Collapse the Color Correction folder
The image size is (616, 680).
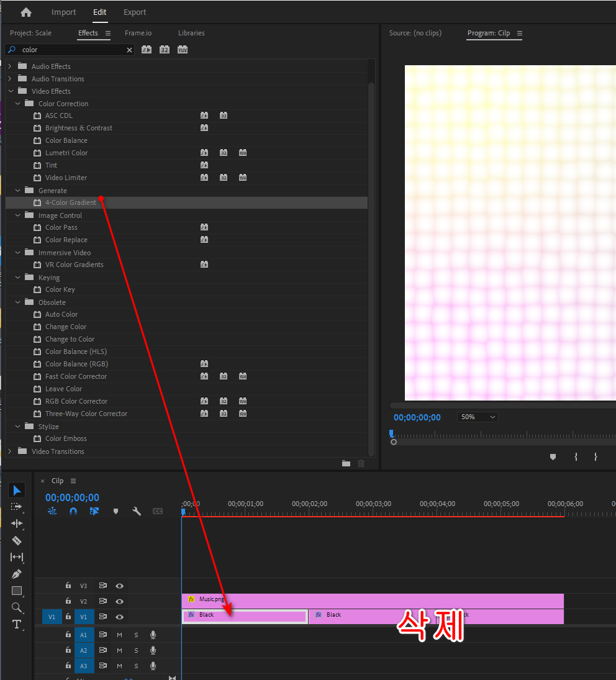click(x=18, y=104)
